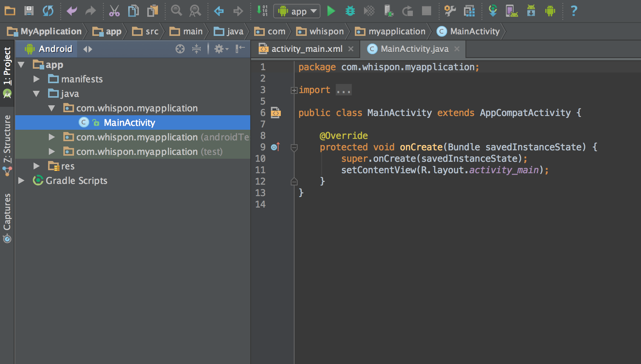This screenshot has height=364, width=641.
Task: Click the Debug bug icon
Action: click(x=350, y=11)
